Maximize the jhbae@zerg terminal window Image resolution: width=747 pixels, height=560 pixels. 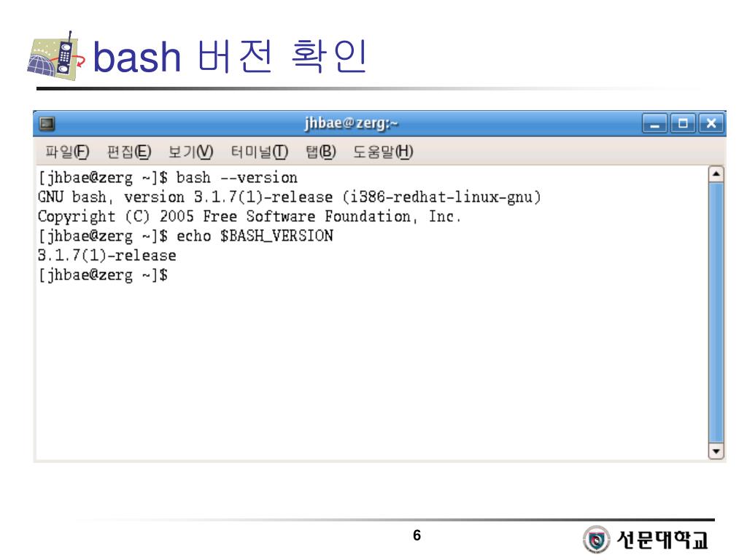click(x=683, y=124)
